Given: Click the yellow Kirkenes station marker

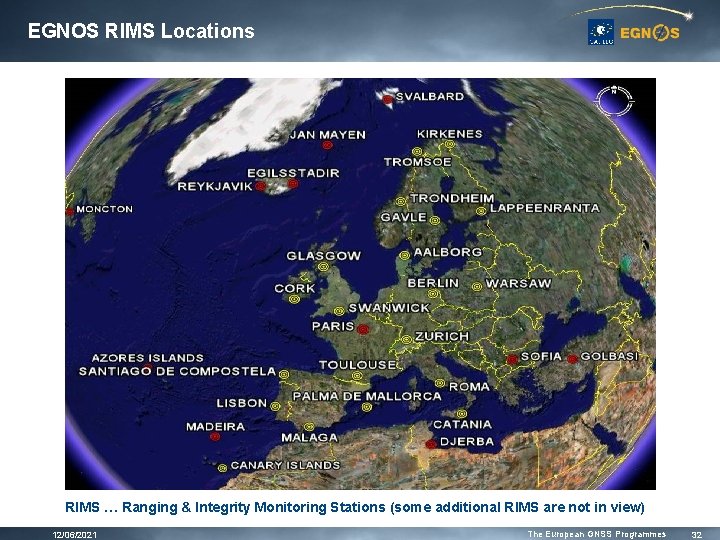Looking at the screenshot, I should [x=450, y=144].
